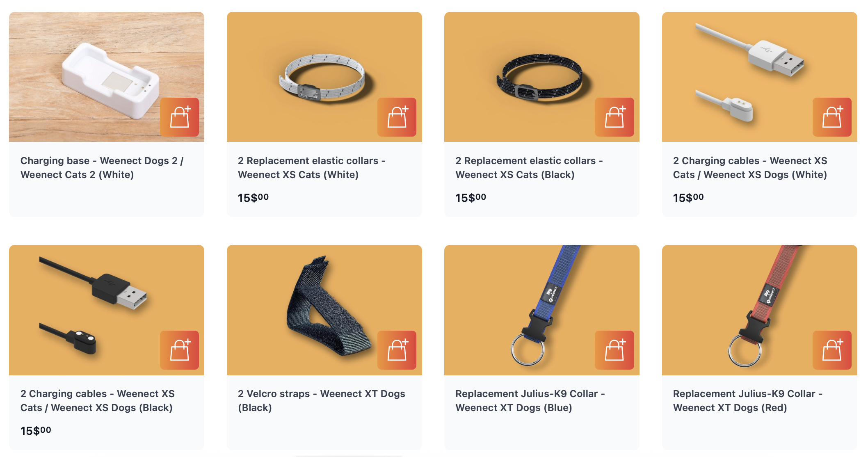Add black charging cables to cart

point(179,350)
